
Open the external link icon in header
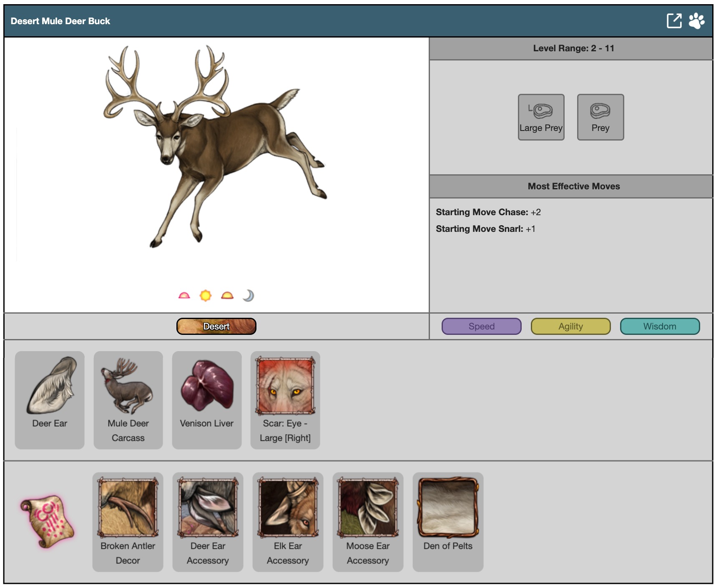[x=673, y=21]
